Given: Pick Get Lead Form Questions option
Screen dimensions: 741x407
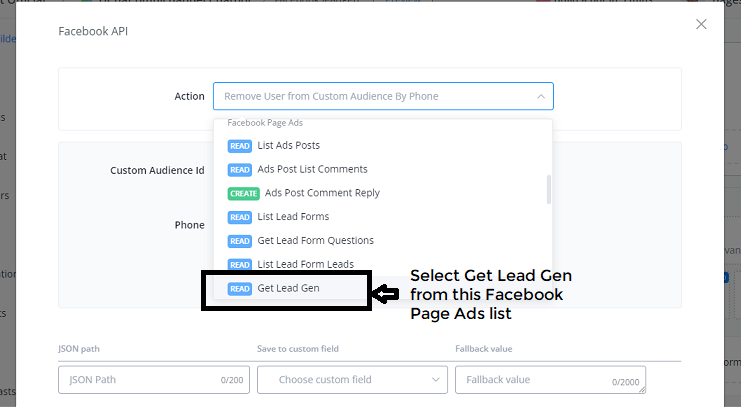Looking at the screenshot, I should tap(315, 241).
